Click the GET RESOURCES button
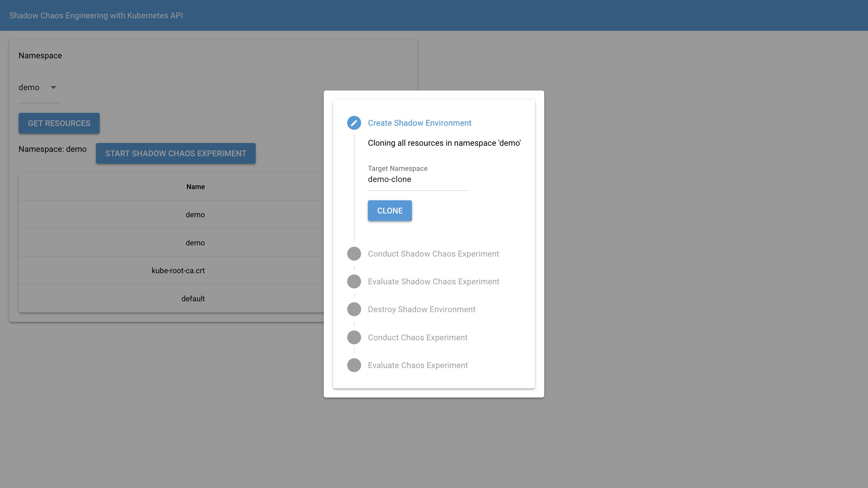The width and height of the screenshot is (868, 488). 59,123
